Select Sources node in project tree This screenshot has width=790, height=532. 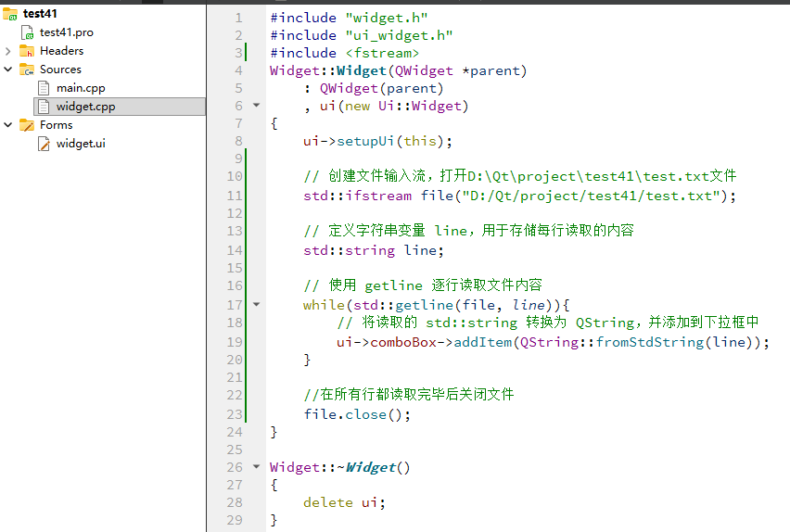click(60, 70)
